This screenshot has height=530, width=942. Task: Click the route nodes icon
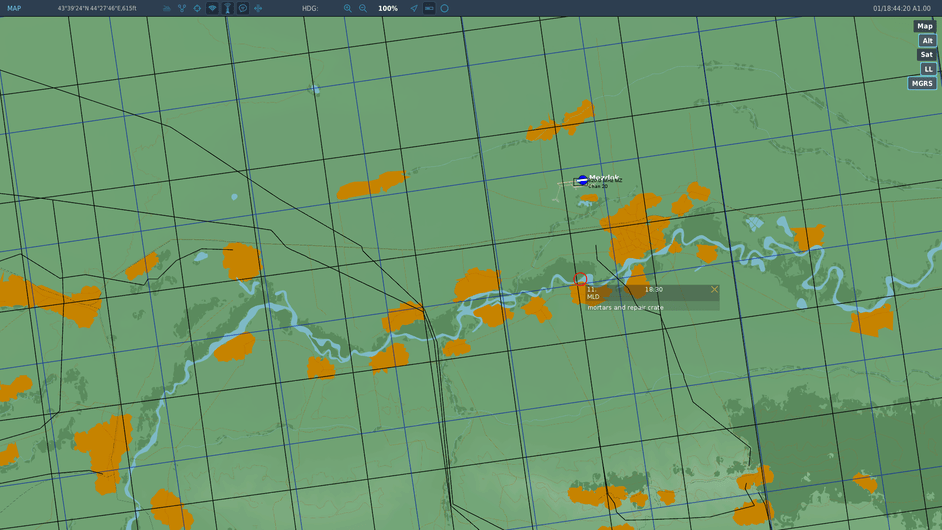[x=181, y=8]
